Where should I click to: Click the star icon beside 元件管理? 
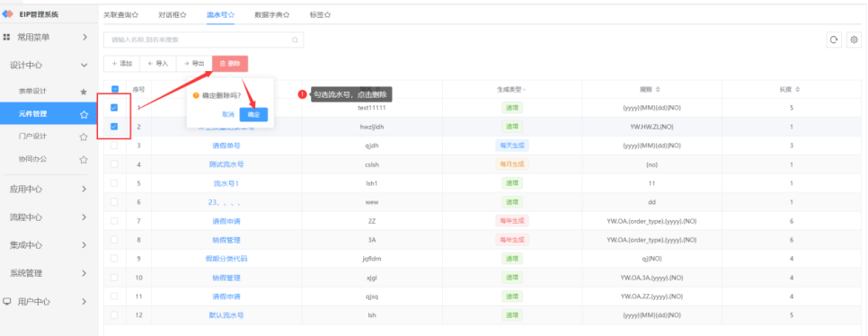[84, 115]
